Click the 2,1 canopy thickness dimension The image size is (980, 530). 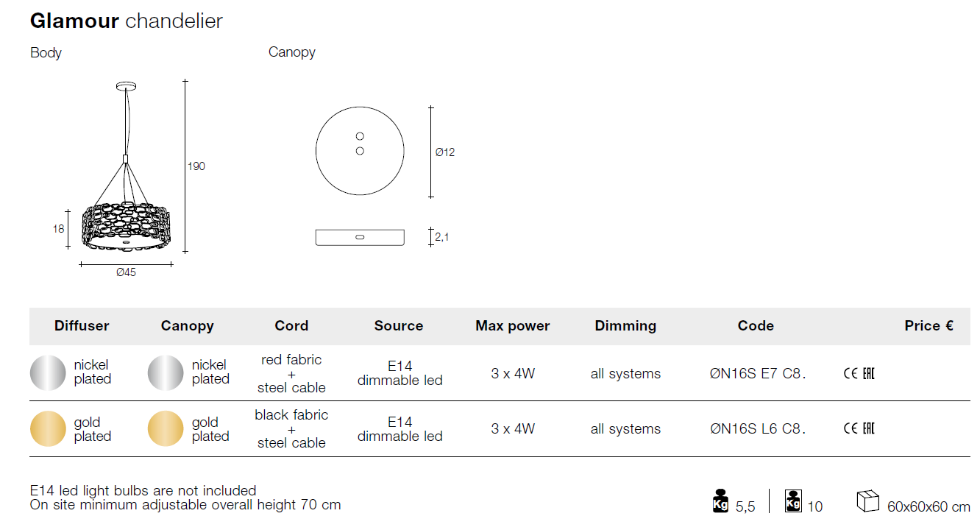(x=442, y=237)
